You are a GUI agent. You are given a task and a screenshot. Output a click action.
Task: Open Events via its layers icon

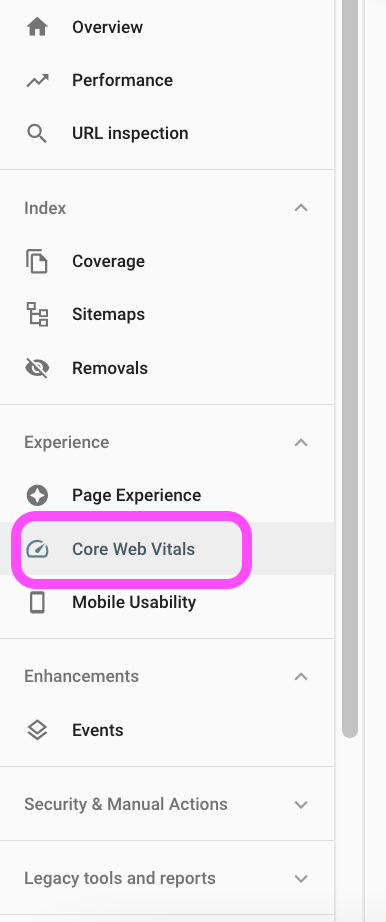(x=37, y=730)
